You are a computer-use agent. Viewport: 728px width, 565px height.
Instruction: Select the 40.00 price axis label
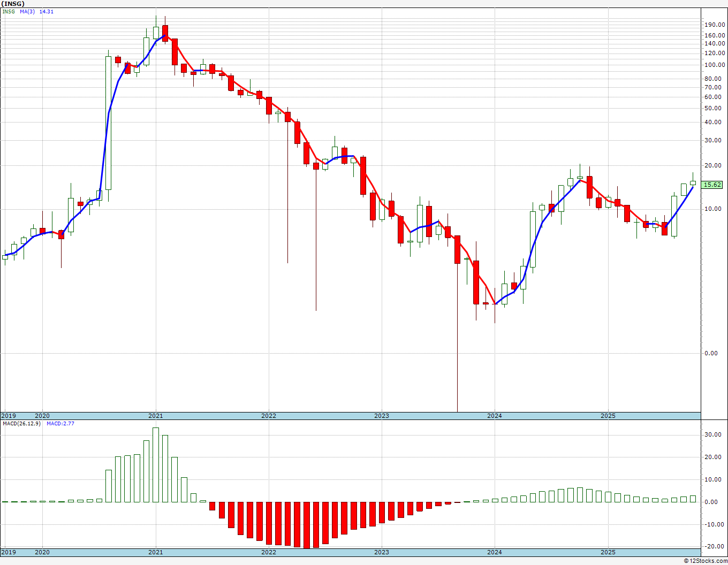[x=714, y=122]
